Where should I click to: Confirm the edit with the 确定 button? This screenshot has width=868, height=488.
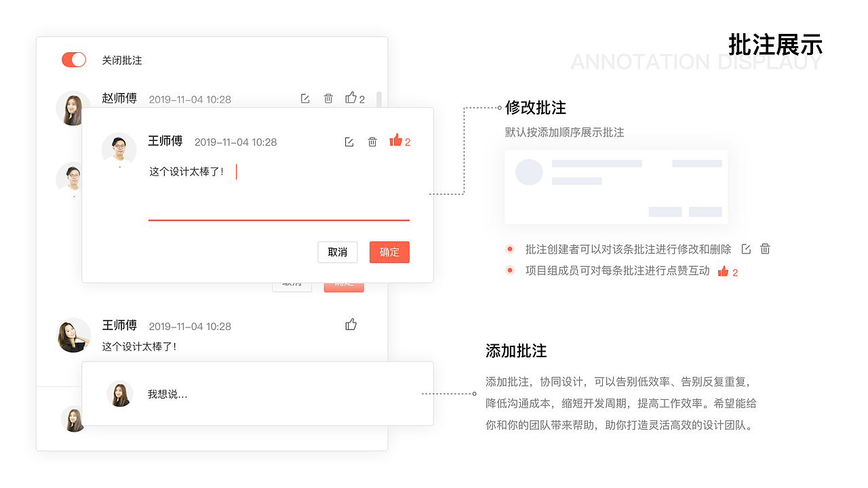point(389,252)
